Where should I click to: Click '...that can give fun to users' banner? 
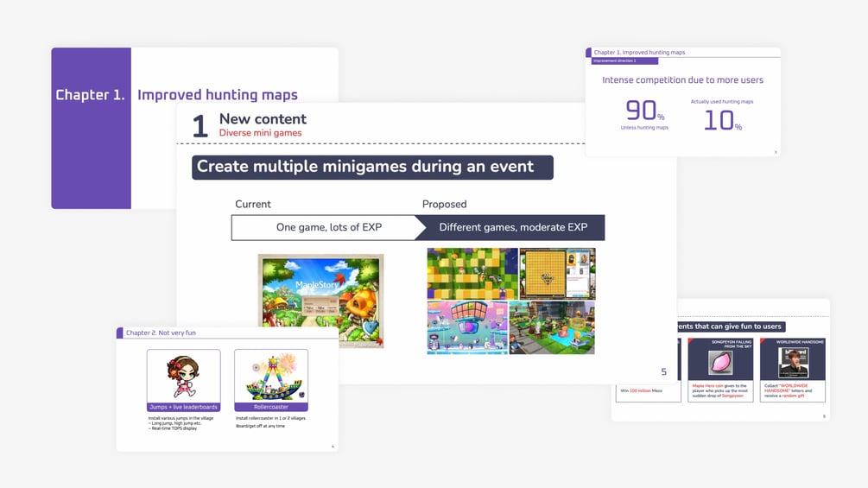(x=730, y=326)
